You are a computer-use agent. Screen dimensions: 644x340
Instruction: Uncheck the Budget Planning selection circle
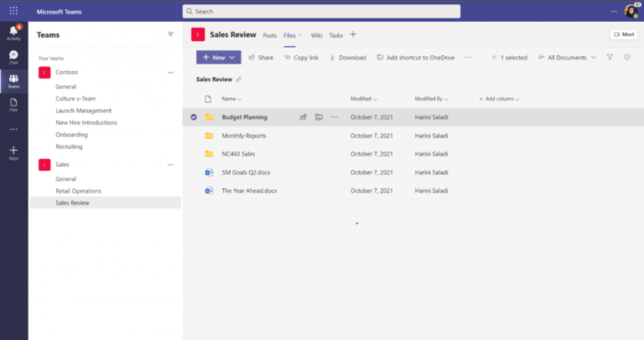point(194,117)
